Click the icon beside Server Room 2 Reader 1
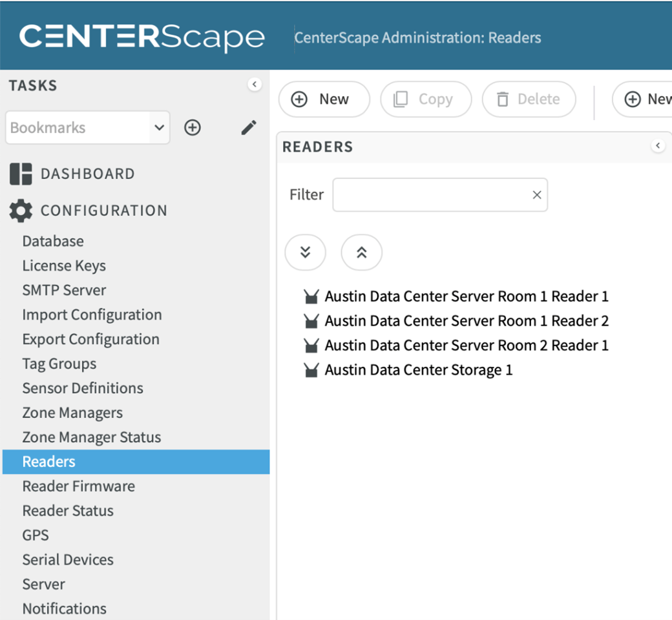 [x=311, y=346]
